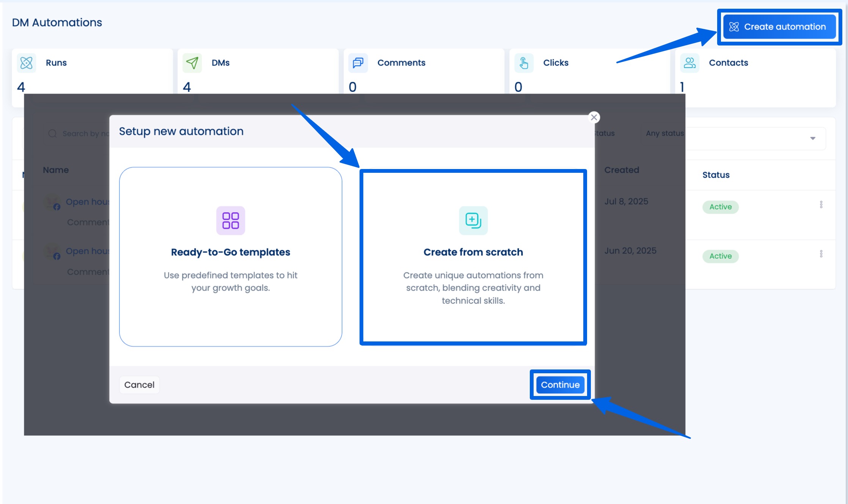Open the kebab menu for Jun 20 automation

821,254
